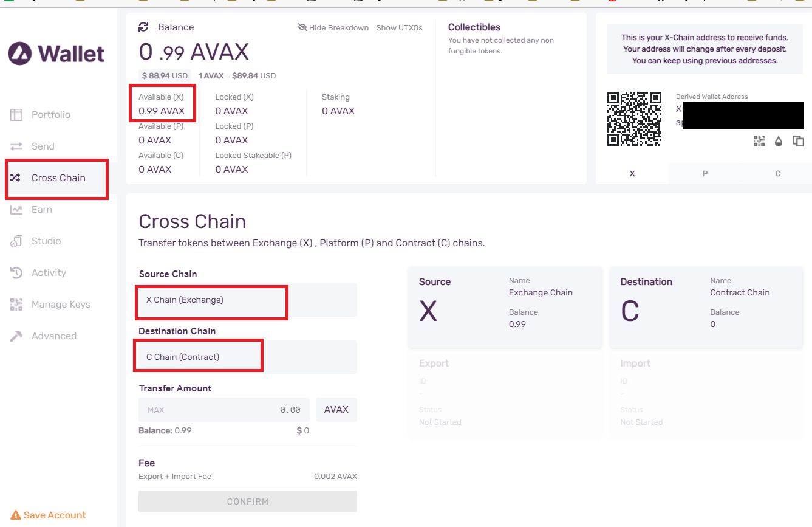Click the $88.94 USD balance badge
Viewport: 812px width, 527px height.
click(165, 76)
